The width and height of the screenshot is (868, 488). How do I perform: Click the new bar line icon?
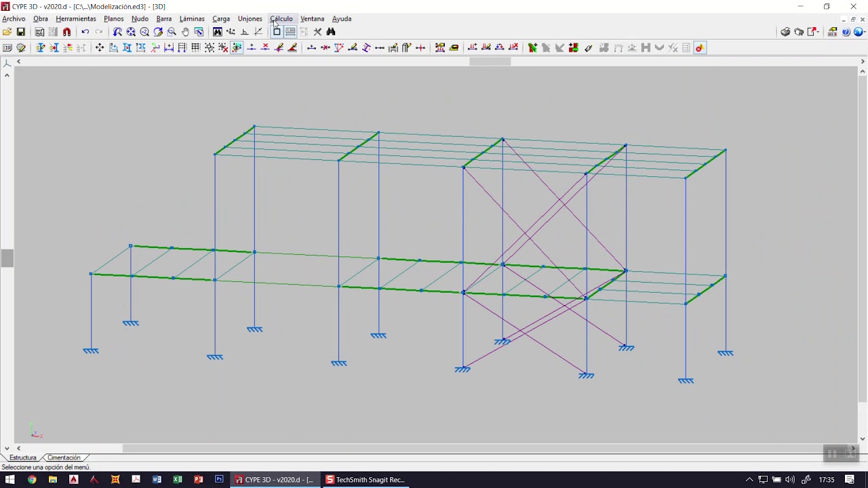coord(311,47)
